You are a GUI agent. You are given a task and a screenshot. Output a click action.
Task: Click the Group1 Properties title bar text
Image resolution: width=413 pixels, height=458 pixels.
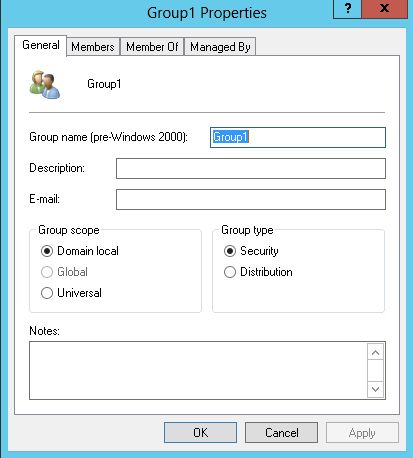tap(207, 13)
